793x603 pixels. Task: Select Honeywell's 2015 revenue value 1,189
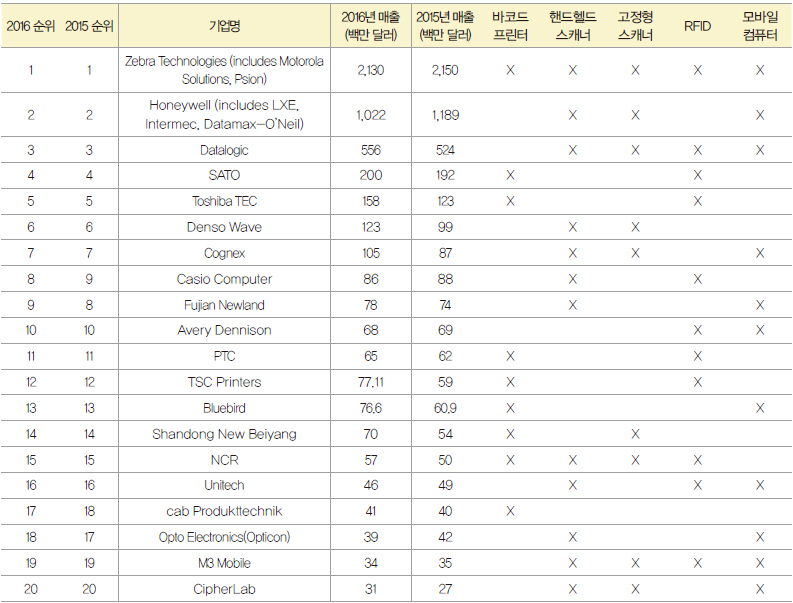(445, 115)
